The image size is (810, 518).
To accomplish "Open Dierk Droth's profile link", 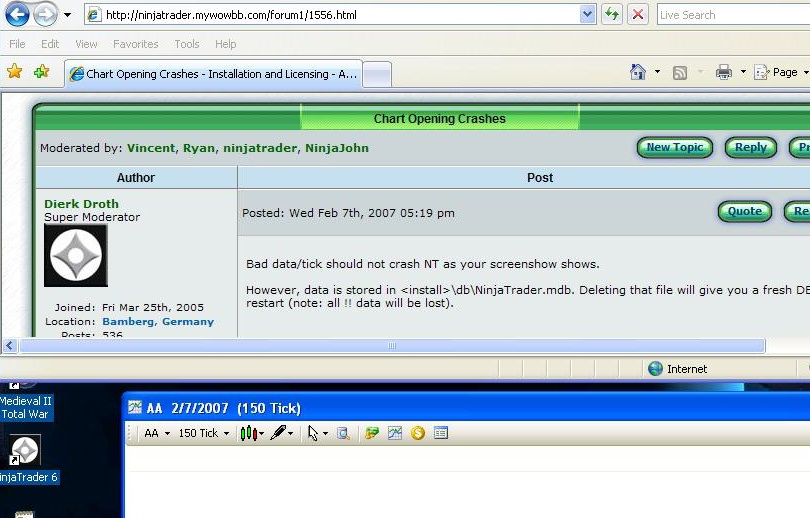I will (82, 203).
